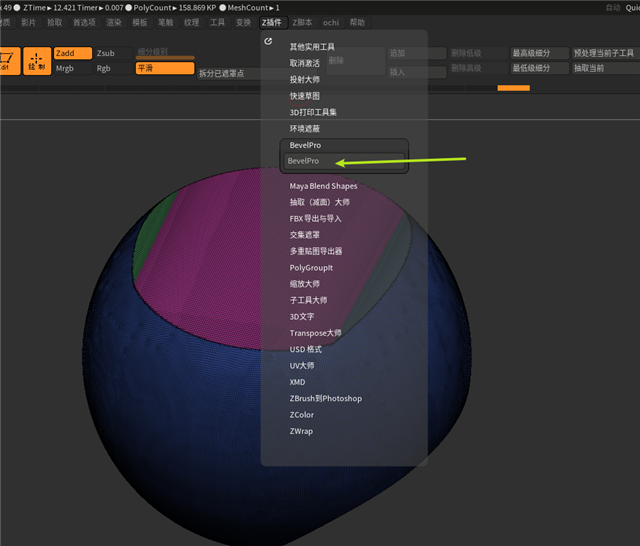Expand USD 格式 subpalette
640x546 pixels.
[x=306, y=349]
